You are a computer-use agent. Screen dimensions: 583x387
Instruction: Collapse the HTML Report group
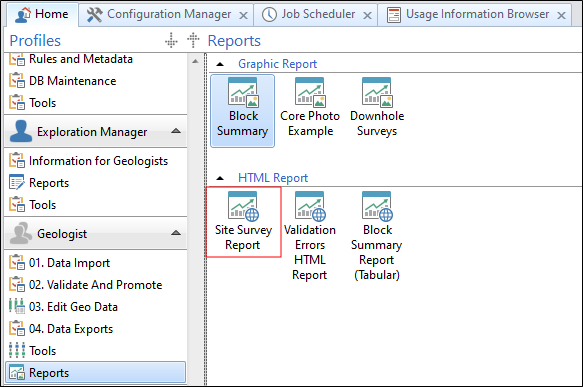tap(220, 178)
